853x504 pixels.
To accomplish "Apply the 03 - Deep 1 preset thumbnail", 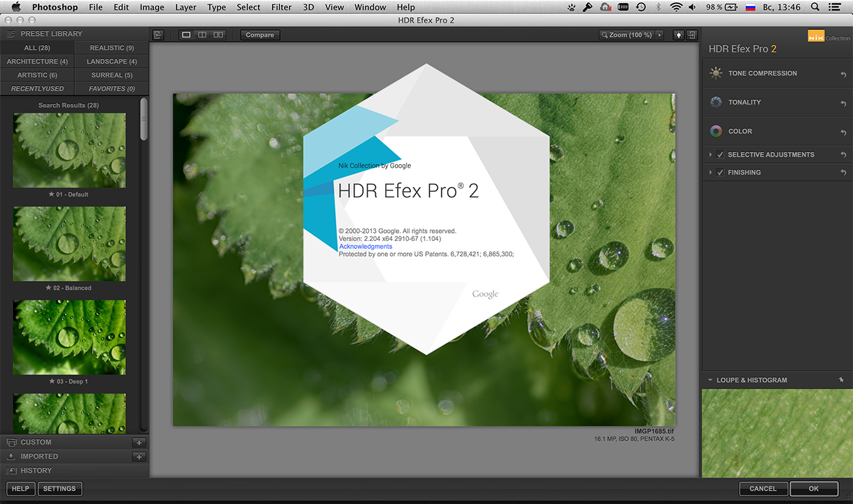I will coord(69,337).
